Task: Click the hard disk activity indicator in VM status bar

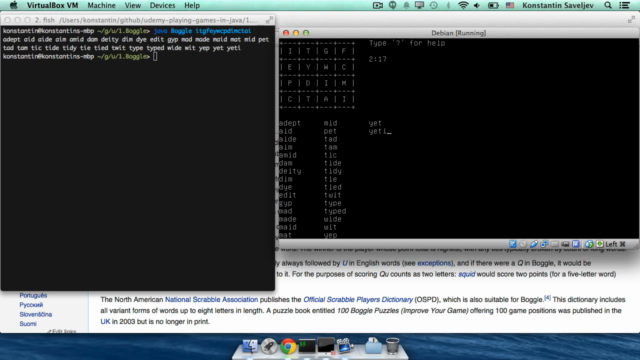Action: click(512, 244)
